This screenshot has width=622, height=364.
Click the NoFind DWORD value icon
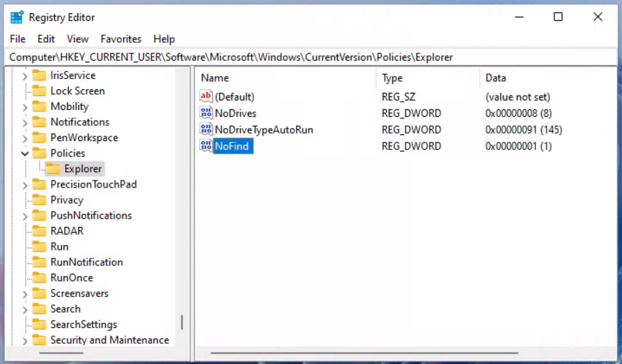(x=206, y=146)
